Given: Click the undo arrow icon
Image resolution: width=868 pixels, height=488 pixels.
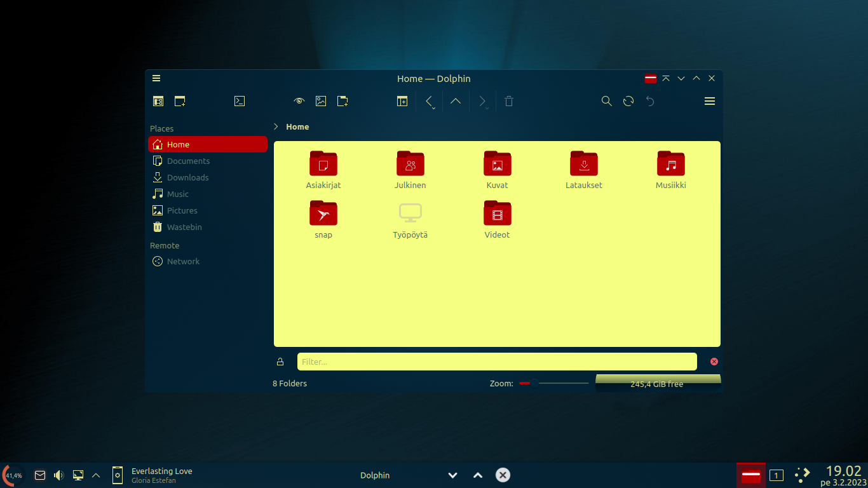Looking at the screenshot, I should [650, 101].
